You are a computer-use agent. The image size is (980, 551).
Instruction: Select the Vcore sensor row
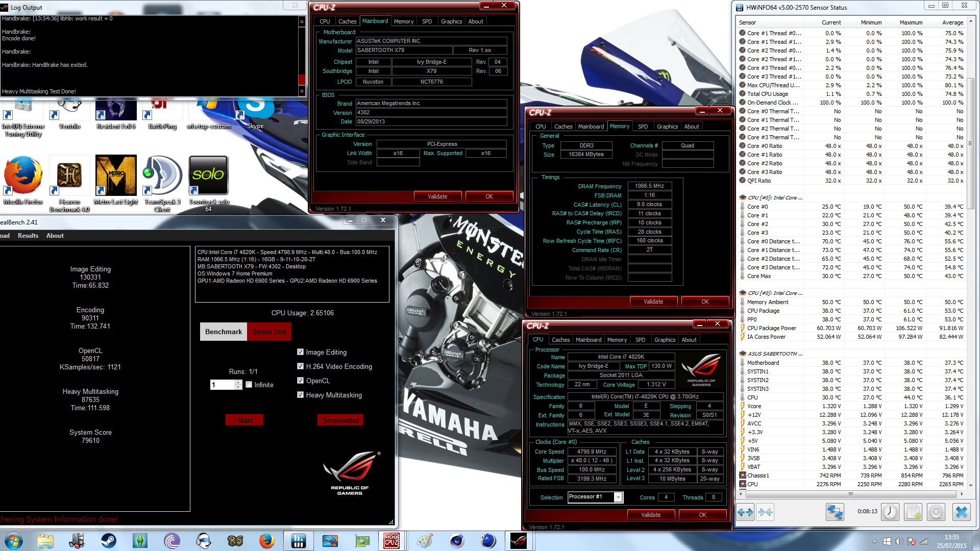click(851, 406)
